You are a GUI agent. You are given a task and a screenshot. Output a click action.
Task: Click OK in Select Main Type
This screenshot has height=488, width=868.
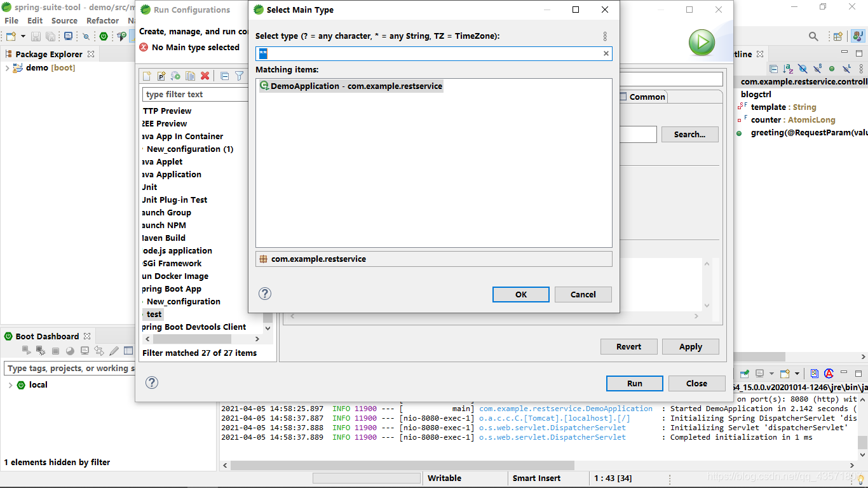tap(521, 294)
